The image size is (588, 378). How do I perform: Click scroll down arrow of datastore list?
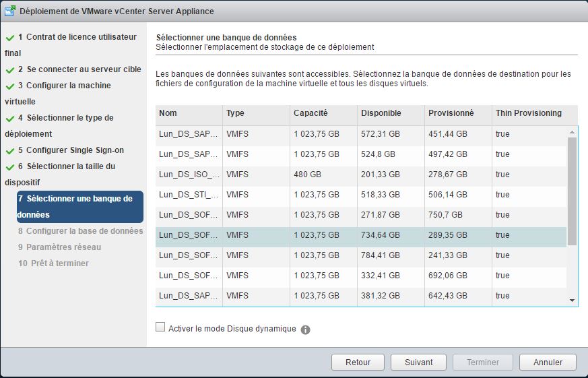[572, 301]
